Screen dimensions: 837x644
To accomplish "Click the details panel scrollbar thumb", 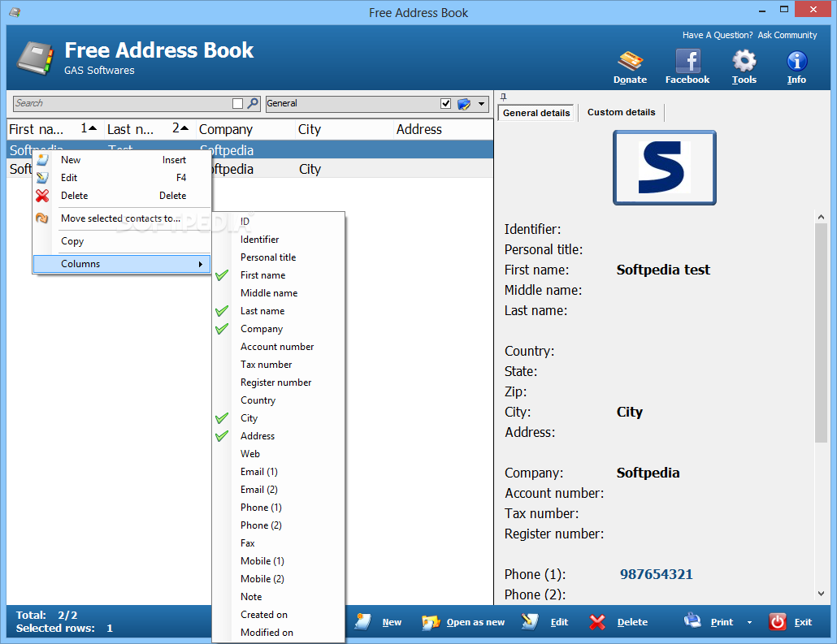I will pos(821,332).
